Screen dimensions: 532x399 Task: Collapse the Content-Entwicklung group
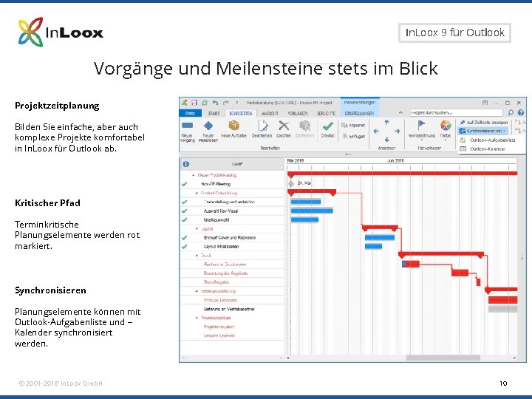click(x=197, y=193)
